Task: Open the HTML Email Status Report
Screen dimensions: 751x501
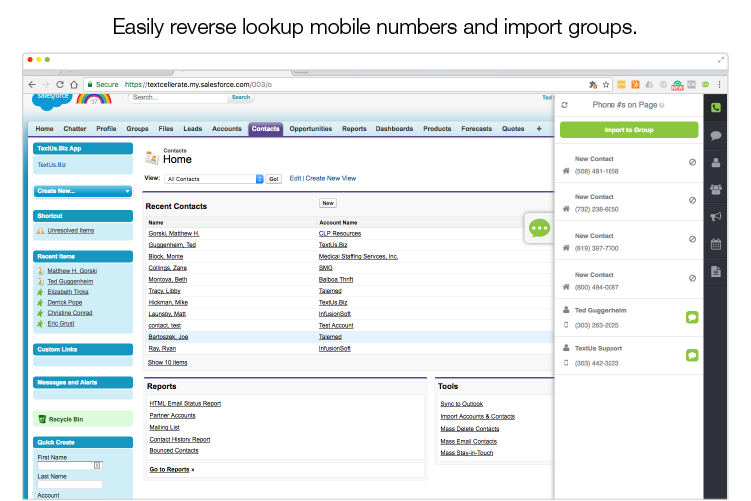Action: 185,404
